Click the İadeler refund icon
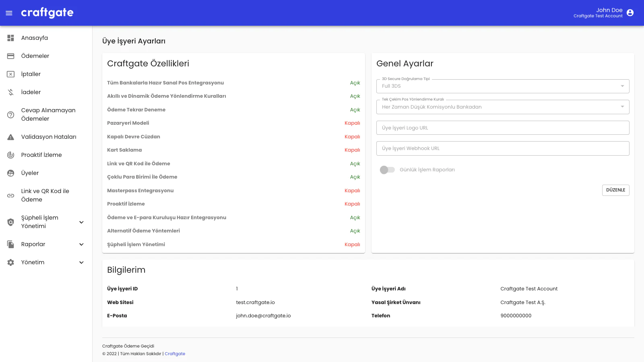The height and width of the screenshot is (362, 644). (11, 92)
